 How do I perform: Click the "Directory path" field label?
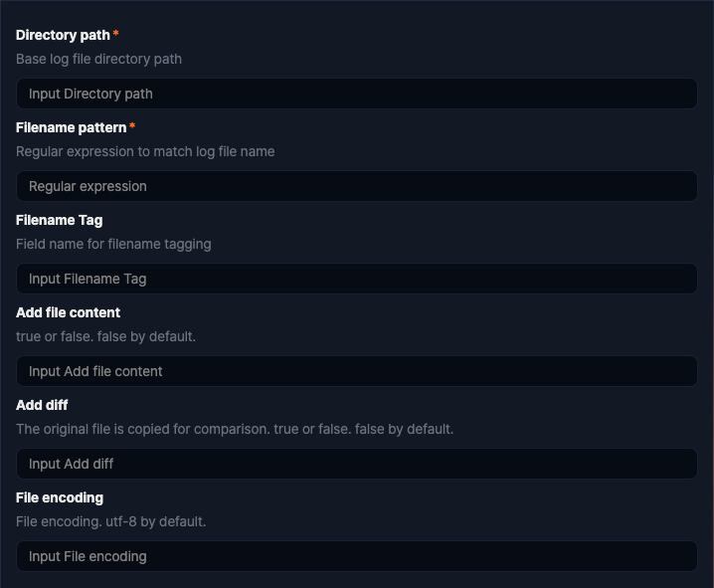(x=63, y=35)
